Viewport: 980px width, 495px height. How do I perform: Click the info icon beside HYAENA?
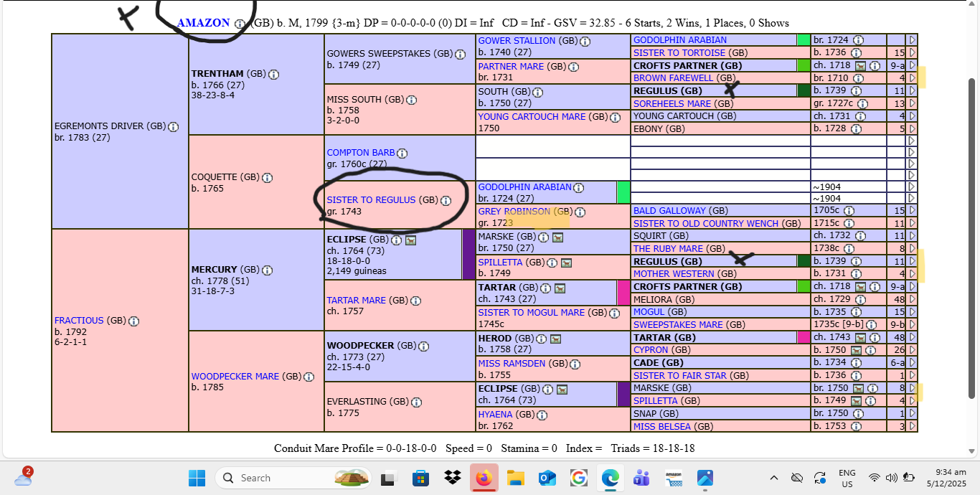[542, 415]
